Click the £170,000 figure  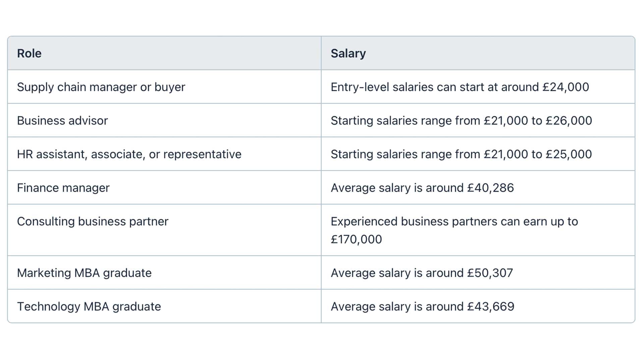[x=356, y=239]
